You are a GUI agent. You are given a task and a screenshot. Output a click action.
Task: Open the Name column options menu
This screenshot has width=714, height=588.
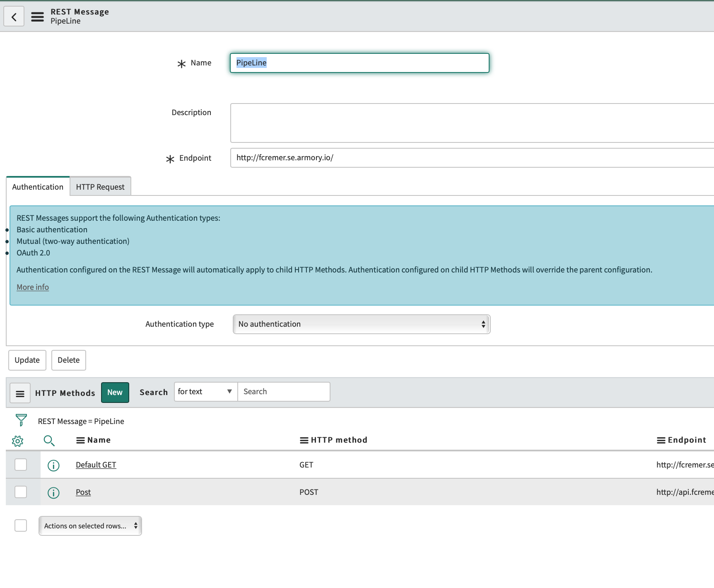click(80, 441)
